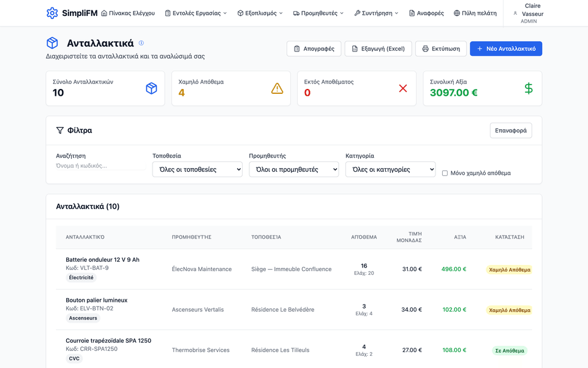Click the Απογραφές button
The width and height of the screenshot is (588, 368).
[314, 48]
